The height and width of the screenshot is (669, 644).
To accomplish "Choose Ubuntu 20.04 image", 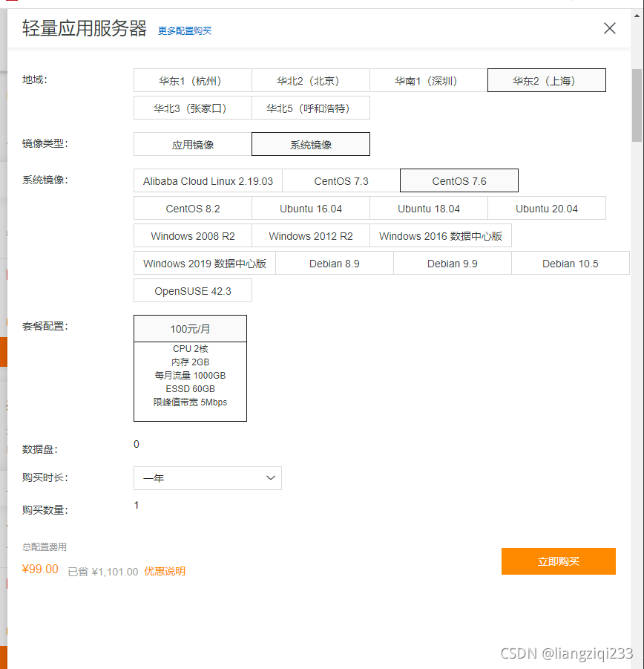I will point(547,208).
